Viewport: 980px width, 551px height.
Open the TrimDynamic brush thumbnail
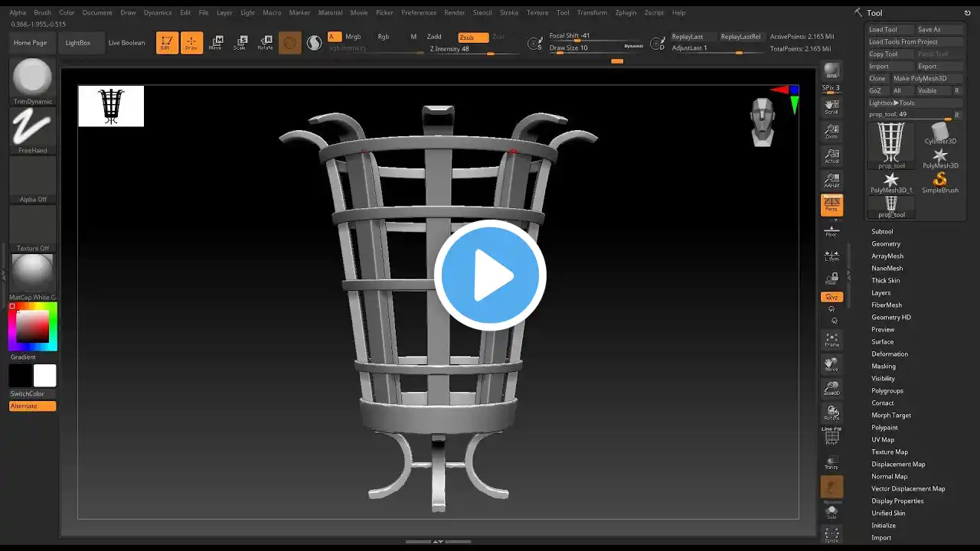tap(32, 79)
